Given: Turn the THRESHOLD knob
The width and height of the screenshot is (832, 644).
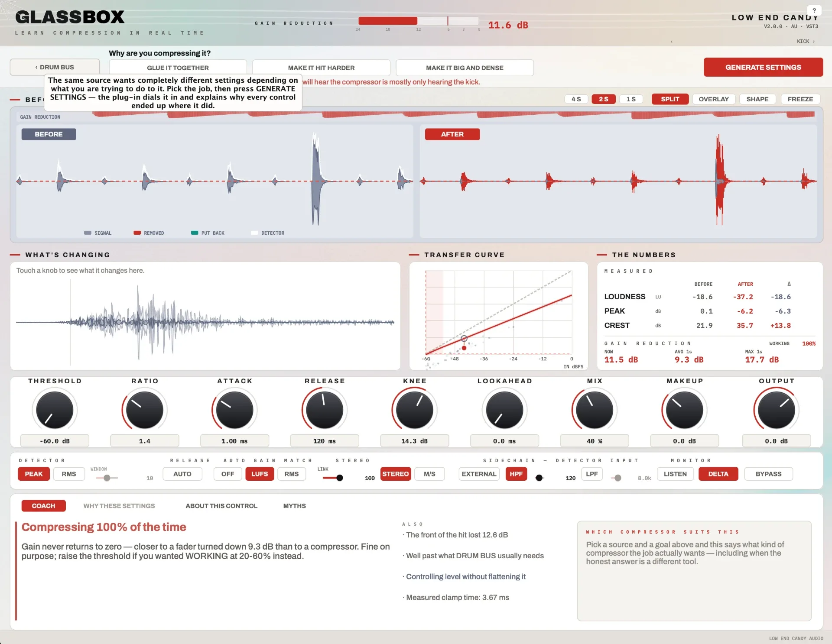Looking at the screenshot, I should 55,410.
